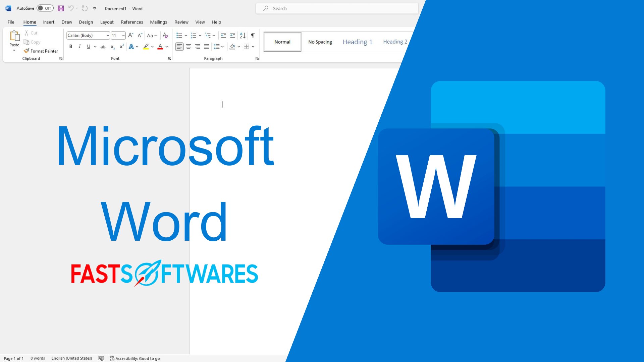Apply the yellow text highlight color
The width and height of the screenshot is (644, 362).
[146, 47]
